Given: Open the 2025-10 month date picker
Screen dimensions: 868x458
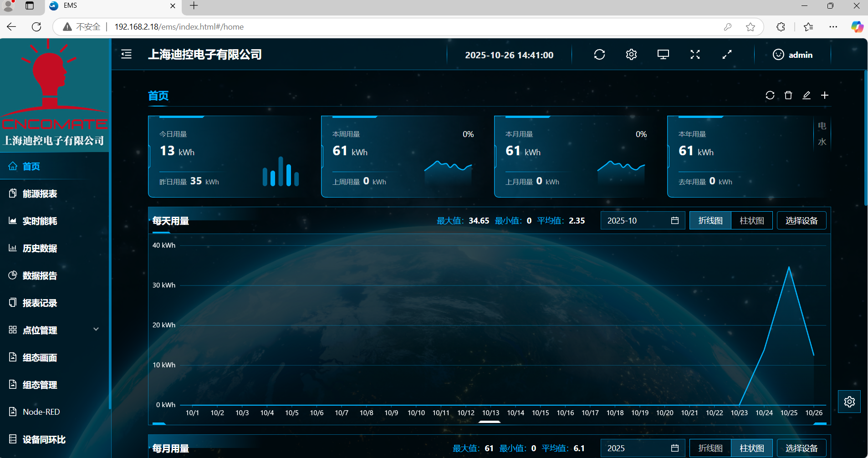Looking at the screenshot, I should [x=643, y=221].
